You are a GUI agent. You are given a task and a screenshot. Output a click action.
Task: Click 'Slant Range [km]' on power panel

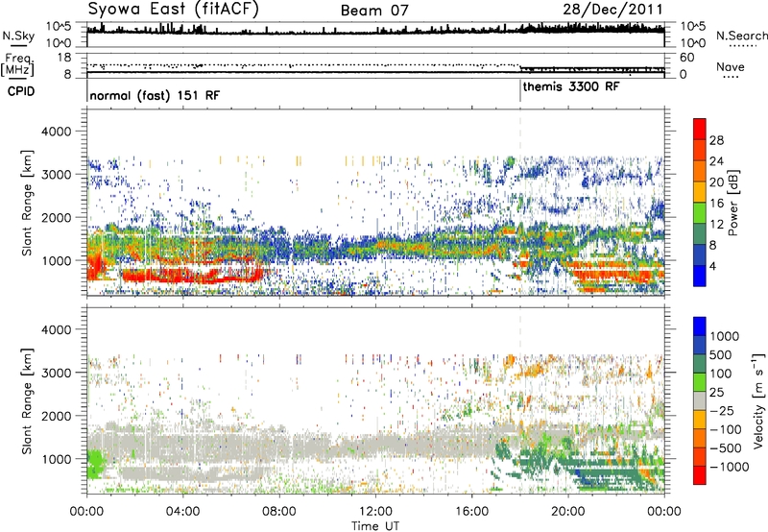coord(27,203)
